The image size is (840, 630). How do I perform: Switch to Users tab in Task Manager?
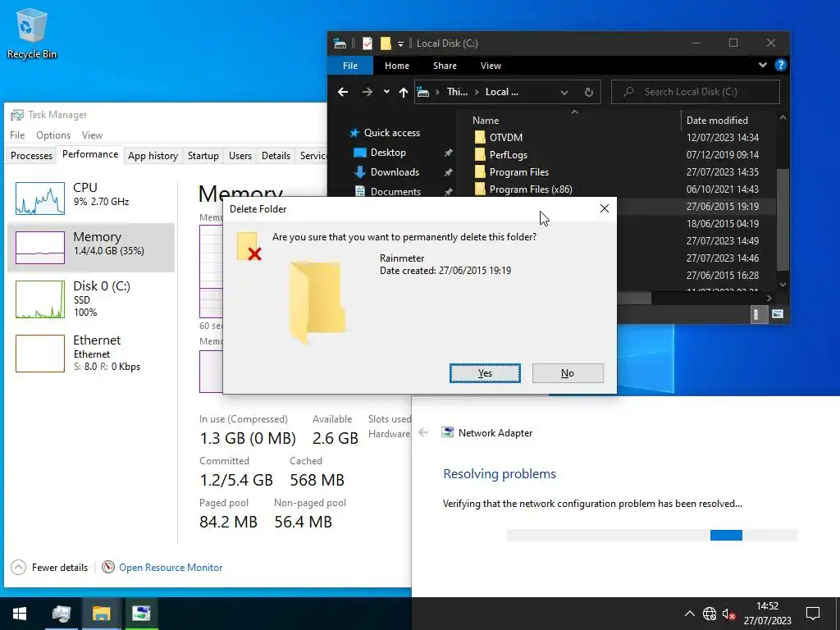tap(240, 156)
